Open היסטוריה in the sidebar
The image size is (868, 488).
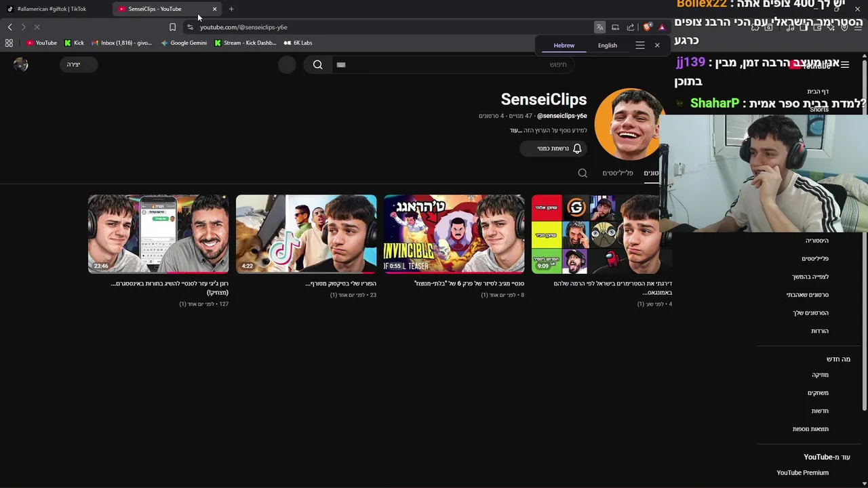coord(816,241)
